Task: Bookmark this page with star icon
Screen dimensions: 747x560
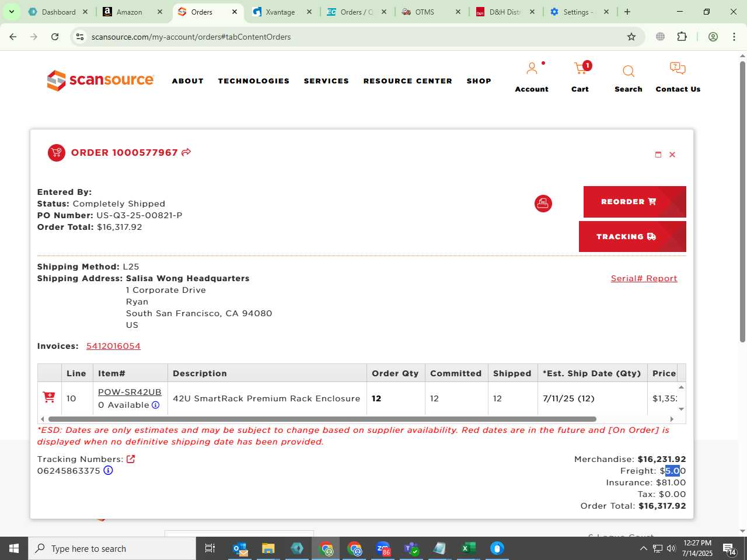Action: pyautogui.click(x=631, y=37)
